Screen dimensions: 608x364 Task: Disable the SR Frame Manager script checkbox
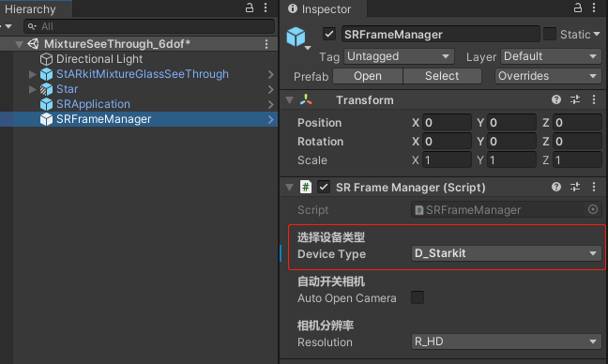tap(324, 188)
